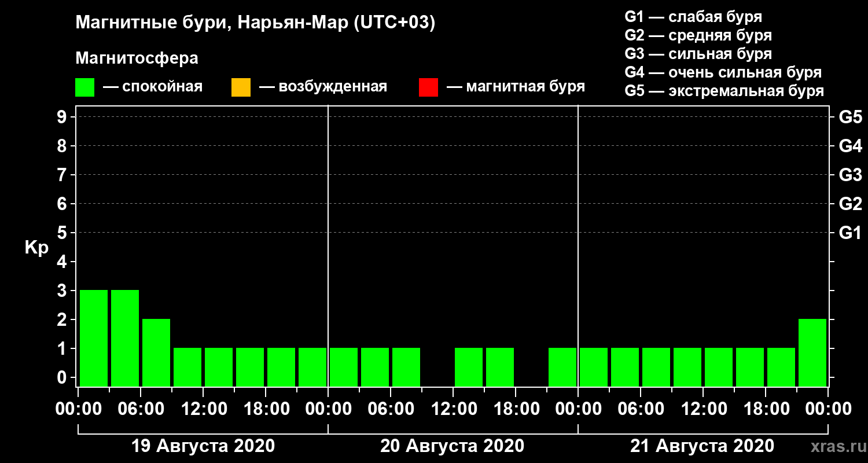
Task: Click the 00:00 label between 20 and 21 Августа
Action: [578, 409]
